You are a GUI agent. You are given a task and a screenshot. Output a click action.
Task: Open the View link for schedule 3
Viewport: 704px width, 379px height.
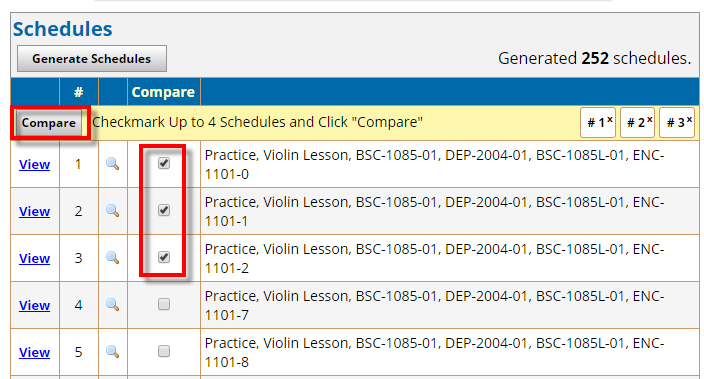click(x=35, y=258)
